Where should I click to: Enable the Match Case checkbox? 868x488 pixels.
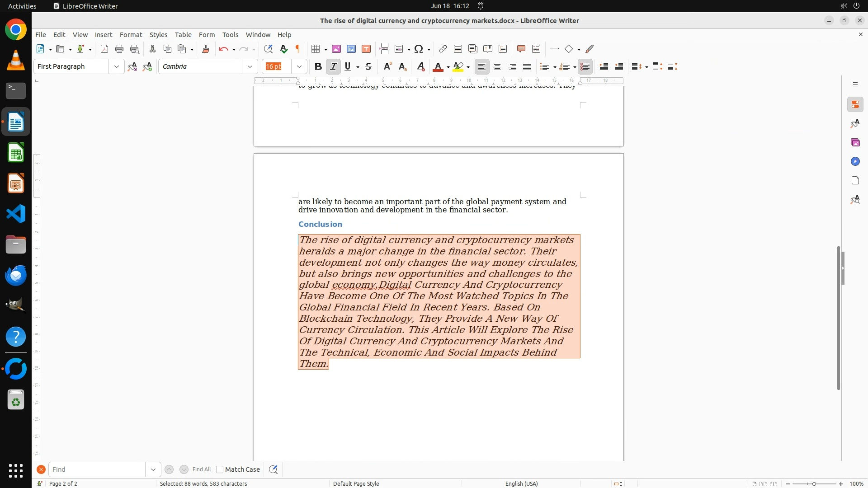[220, 469]
